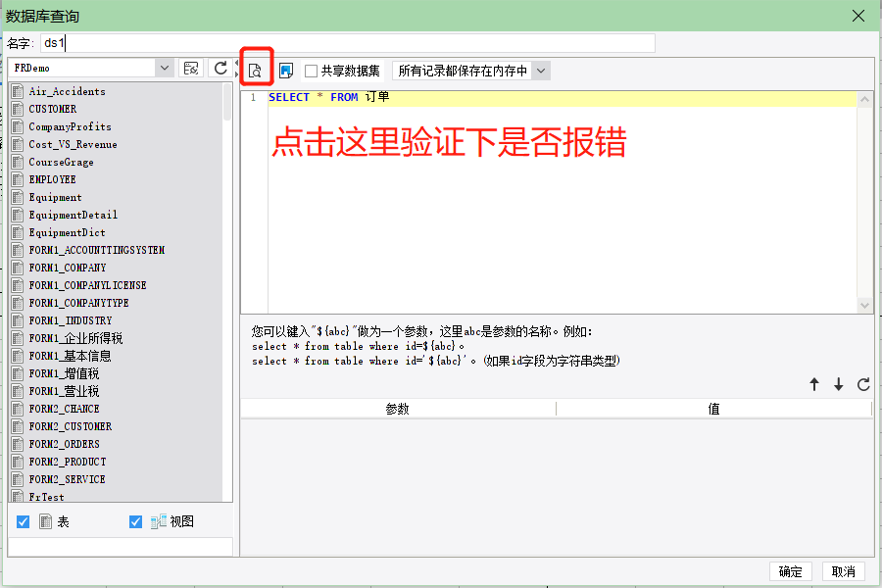This screenshot has height=588, width=882.
Task: Click the blue save-as-stored-procedure icon
Action: pos(286,71)
